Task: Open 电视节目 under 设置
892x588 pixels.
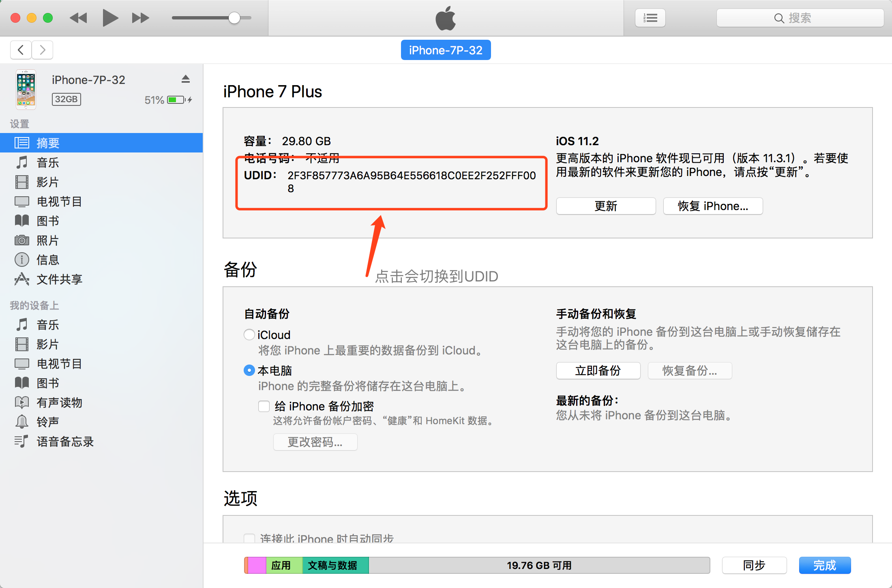Action: click(x=101, y=202)
